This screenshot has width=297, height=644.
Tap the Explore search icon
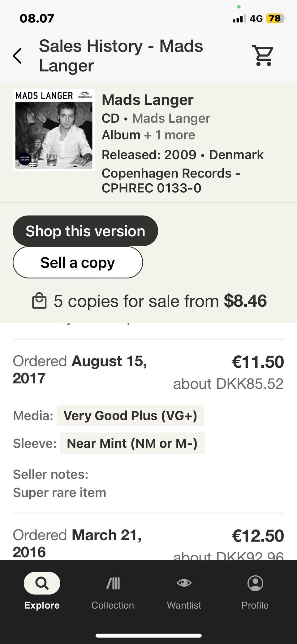[x=42, y=583]
